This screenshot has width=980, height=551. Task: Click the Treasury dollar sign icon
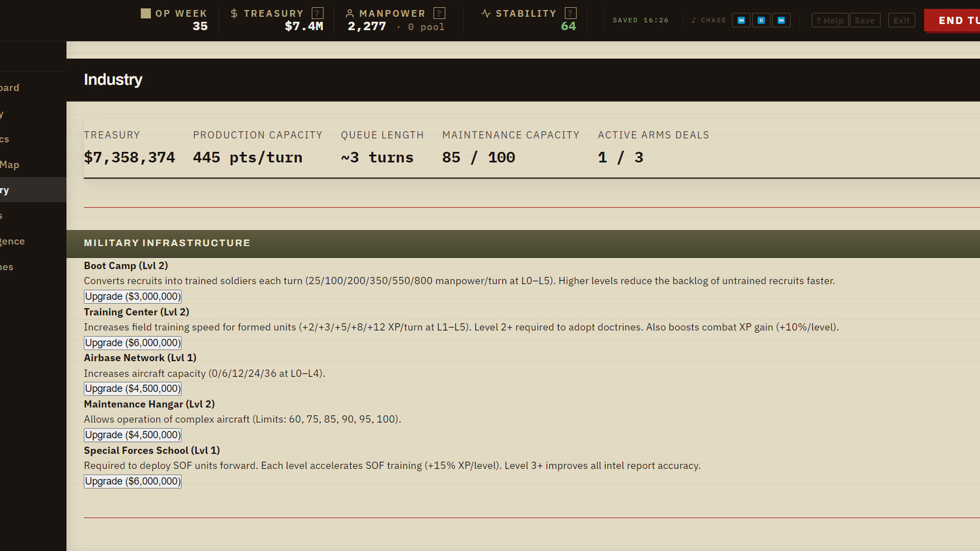pyautogui.click(x=234, y=13)
